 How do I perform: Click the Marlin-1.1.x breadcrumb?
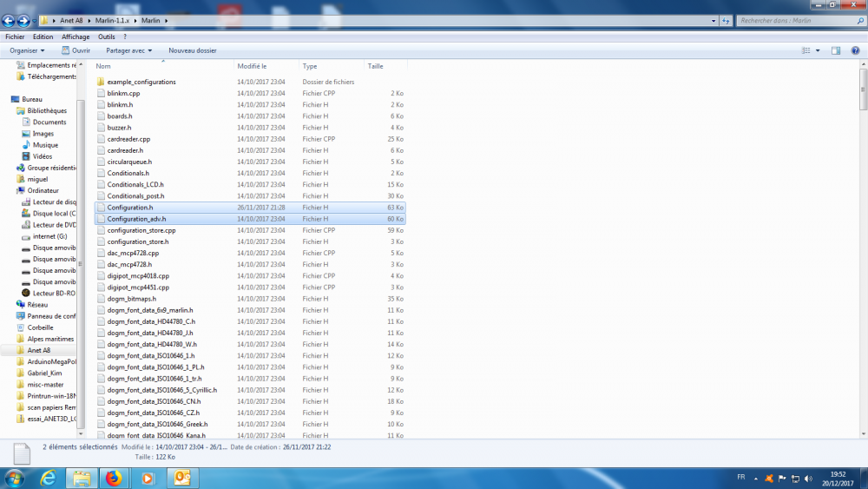click(x=112, y=21)
